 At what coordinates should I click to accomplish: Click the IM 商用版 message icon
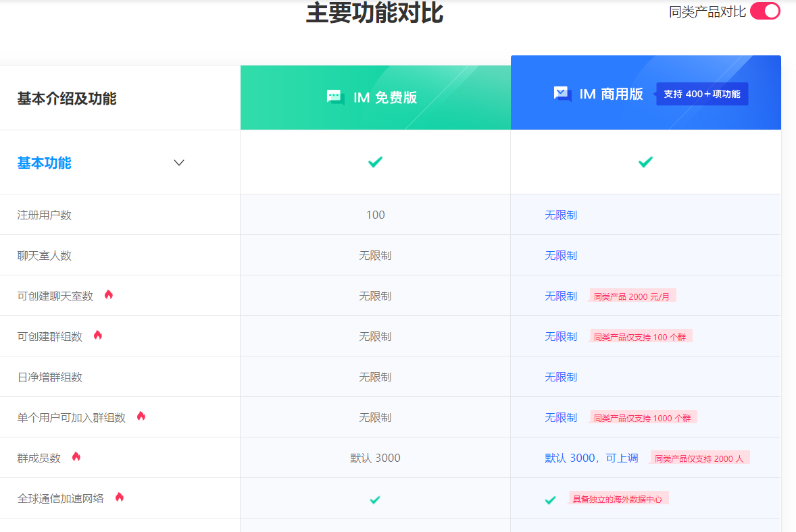click(x=562, y=93)
